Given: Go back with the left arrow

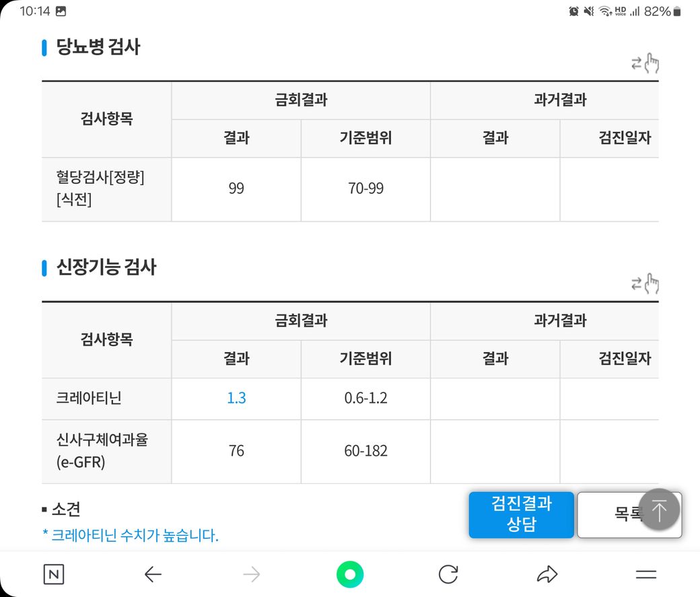Looking at the screenshot, I should pos(153,574).
